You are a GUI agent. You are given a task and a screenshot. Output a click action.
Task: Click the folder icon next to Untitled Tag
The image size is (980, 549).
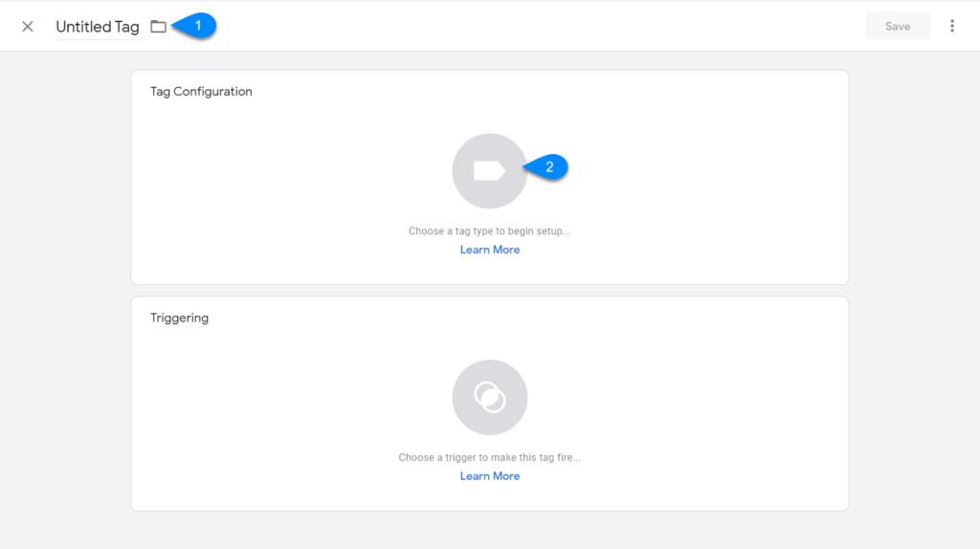click(x=158, y=27)
